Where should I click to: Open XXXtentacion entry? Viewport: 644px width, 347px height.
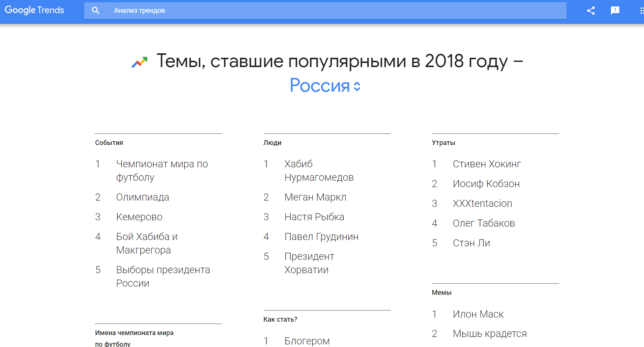click(482, 204)
